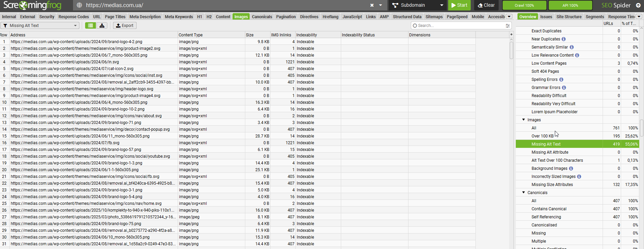The height and width of the screenshot is (249, 644).
Task: Click info icon next to Grammar Errors
Action: click(x=564, y=88)
